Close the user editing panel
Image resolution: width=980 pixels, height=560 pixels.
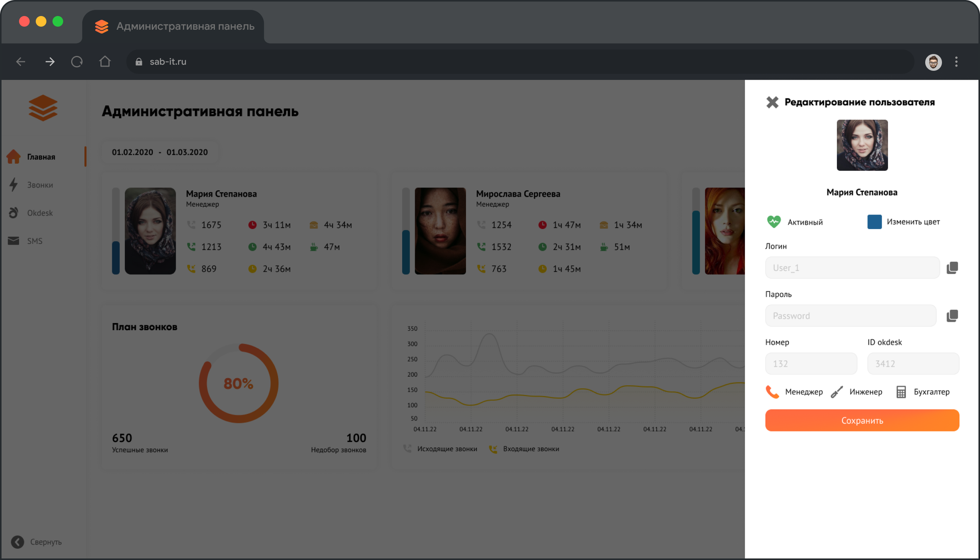pyautogui.click(x=772, y=102)
